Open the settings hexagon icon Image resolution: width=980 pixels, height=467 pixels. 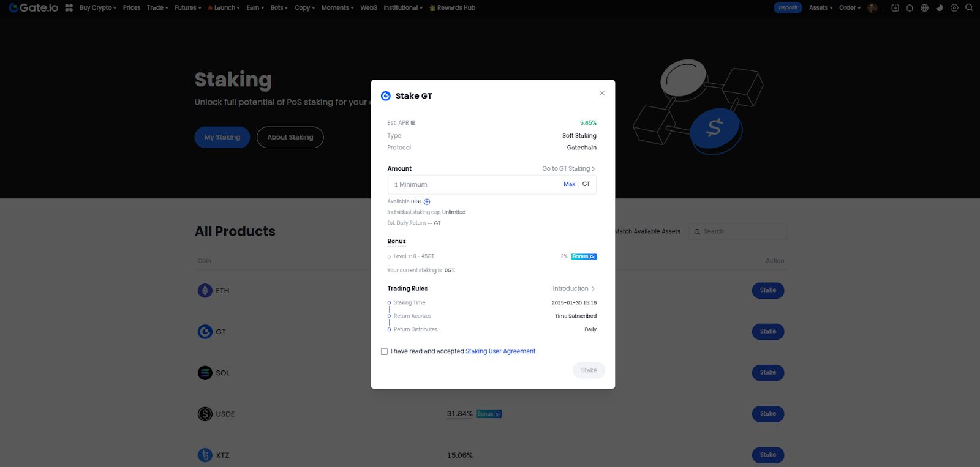click(x=954, y=8)
